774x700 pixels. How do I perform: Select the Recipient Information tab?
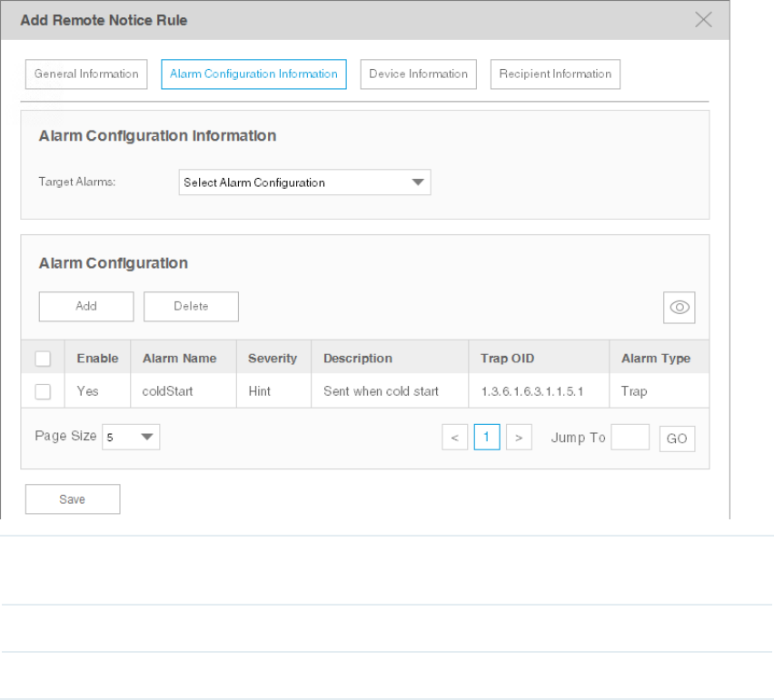click(555, 74)
